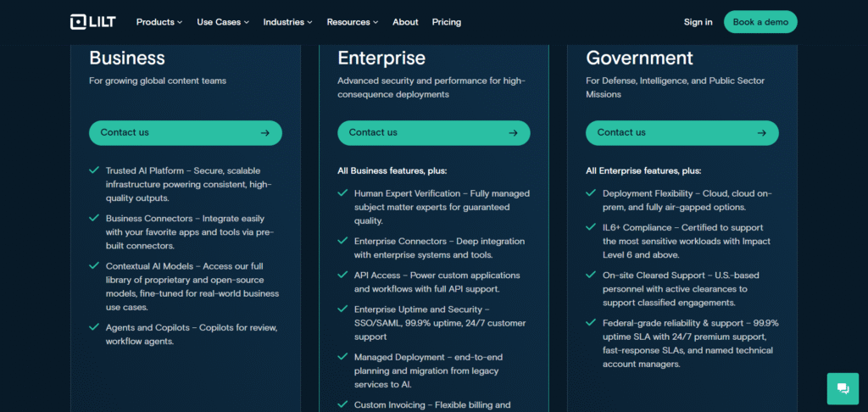
Task: Click checkmark beside API Access
Action: click(342, 276)
